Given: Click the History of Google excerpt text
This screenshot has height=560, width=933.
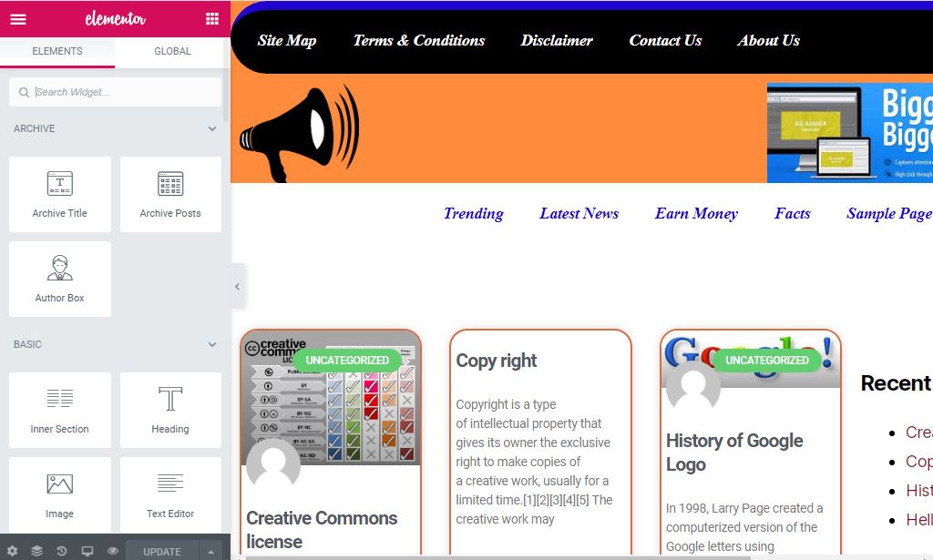Looking at the screenshot, I should click(x=743, y=526).
